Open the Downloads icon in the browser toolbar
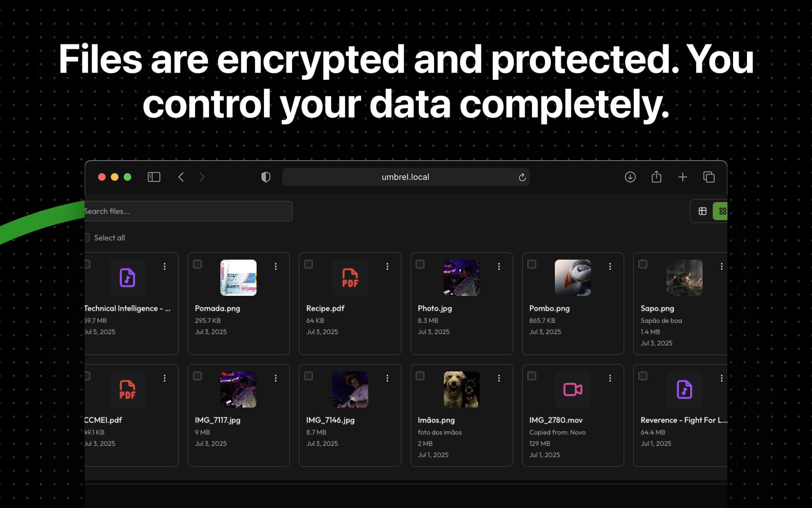 click(630, 177)
